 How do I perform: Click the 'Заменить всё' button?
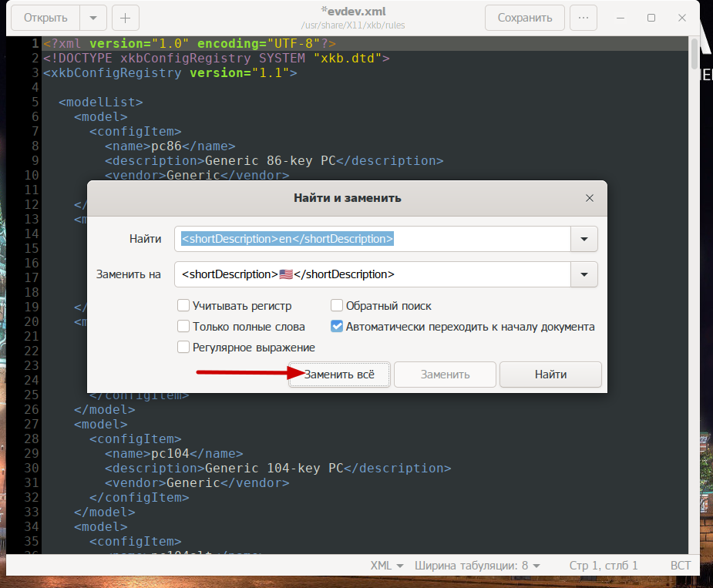339,375
